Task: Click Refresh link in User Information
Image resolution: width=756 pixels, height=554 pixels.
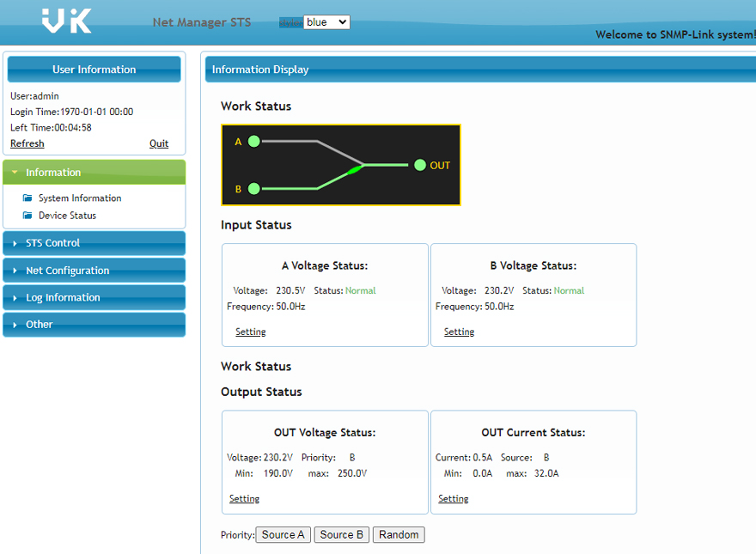Action: coord(27,143)
